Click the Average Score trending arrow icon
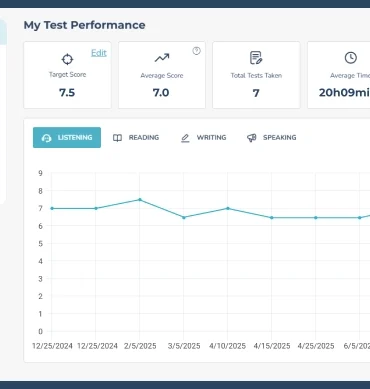370x389 pixels. pos(162,58)
